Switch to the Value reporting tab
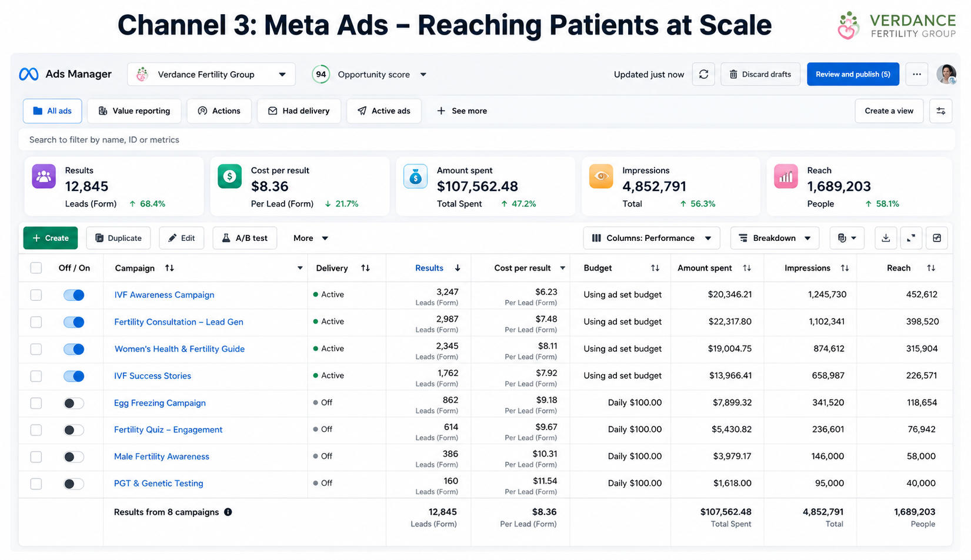 click(x=134, y=110)
